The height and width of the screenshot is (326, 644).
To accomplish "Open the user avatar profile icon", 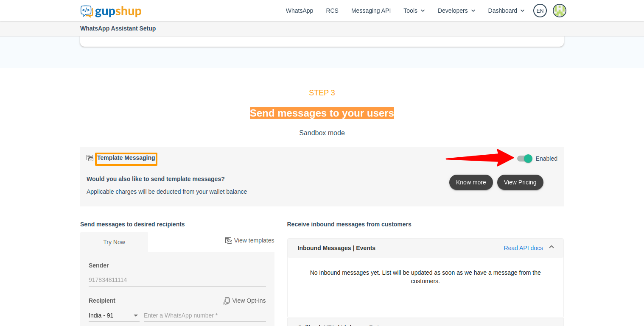I will click(560, 11).
